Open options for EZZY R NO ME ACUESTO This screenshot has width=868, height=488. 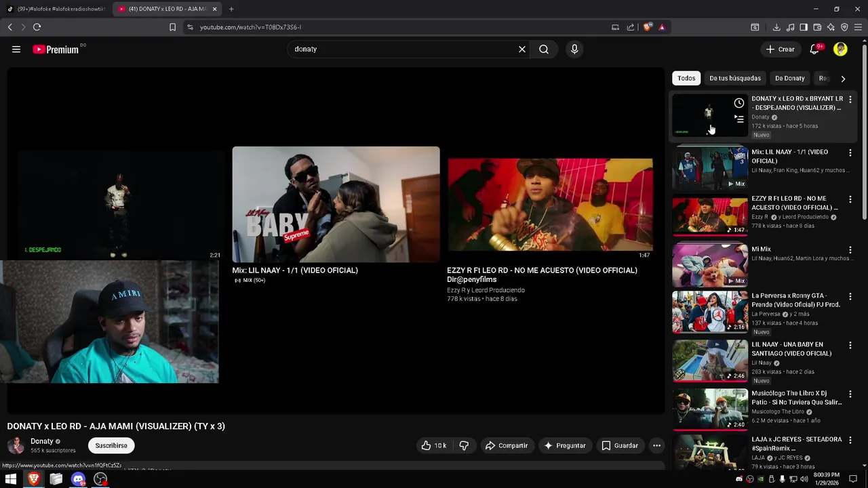850,199
